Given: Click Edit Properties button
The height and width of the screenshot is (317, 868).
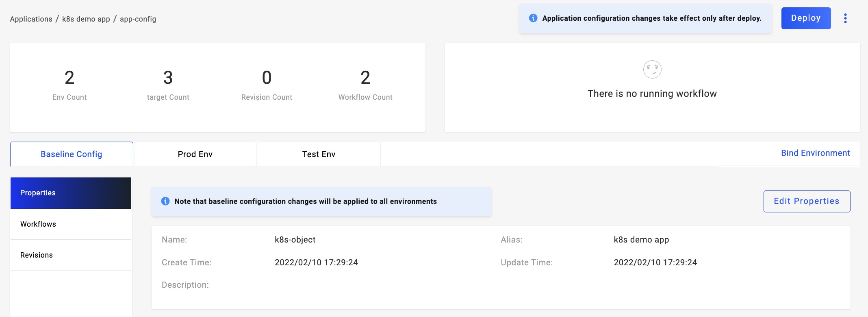Looking at the screenshot, I should [806, 201].
